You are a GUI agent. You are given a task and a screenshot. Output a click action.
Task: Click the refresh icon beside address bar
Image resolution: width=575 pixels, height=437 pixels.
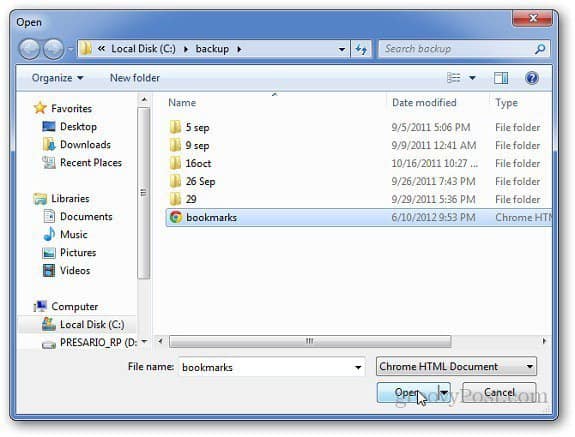(x=361, y=49)
